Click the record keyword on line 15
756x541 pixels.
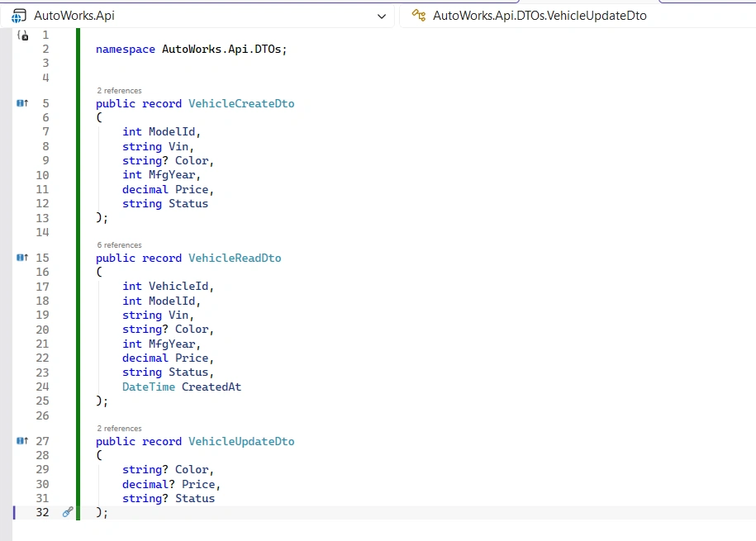161,258
